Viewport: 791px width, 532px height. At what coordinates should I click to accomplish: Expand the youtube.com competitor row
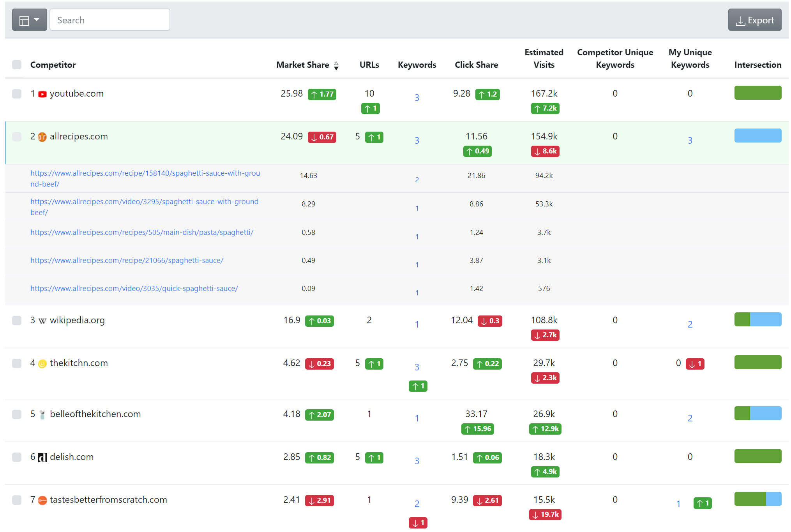77,93
